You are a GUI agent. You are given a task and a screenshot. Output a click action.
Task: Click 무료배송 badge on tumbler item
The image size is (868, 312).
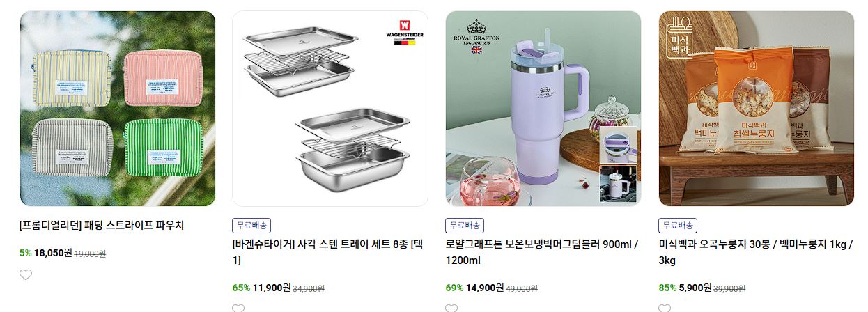pos(465,226)
